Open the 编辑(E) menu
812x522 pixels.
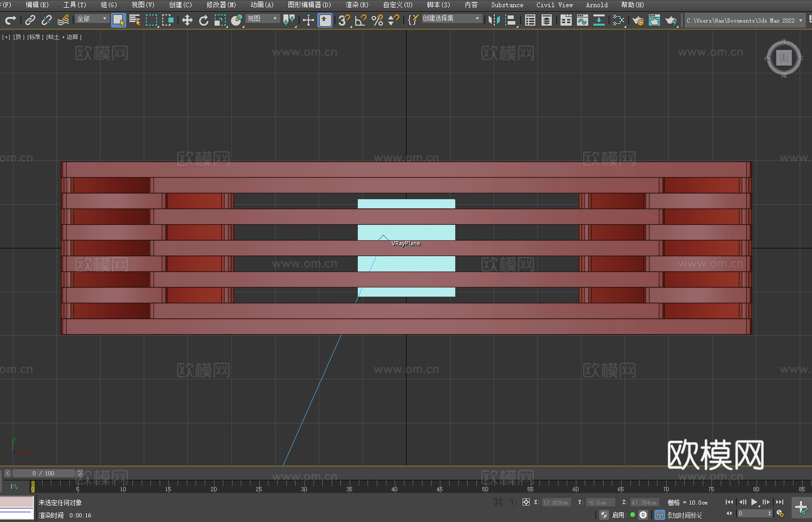coord(37,5)
